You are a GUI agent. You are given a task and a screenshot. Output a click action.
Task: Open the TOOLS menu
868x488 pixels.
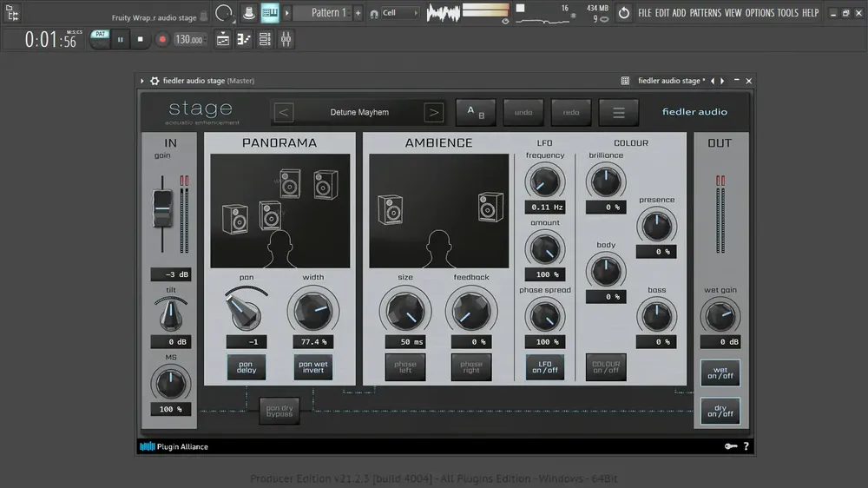point(787,13)
